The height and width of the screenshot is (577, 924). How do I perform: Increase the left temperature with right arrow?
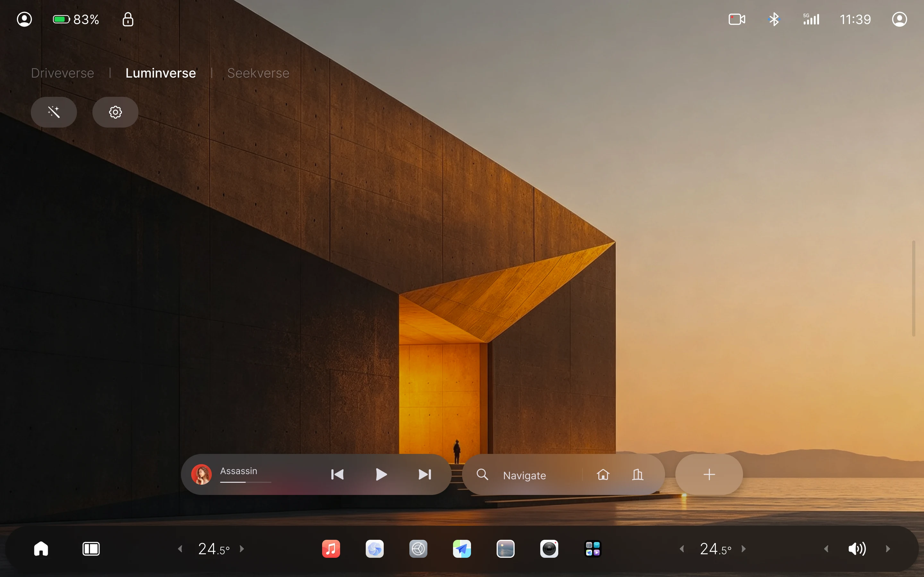[242, 549]
